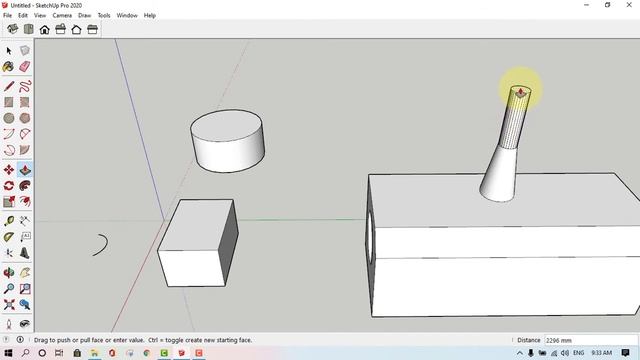Click the Distance measurement input box
Image resolution: width=640 pixels, height=360 pixels.
[x=591, y=340]
